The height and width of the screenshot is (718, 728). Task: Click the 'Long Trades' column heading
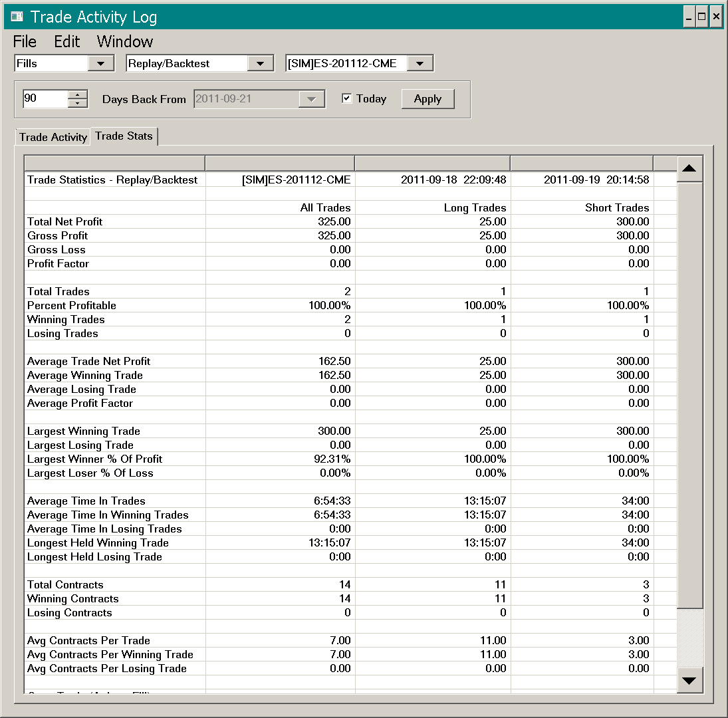475,207
